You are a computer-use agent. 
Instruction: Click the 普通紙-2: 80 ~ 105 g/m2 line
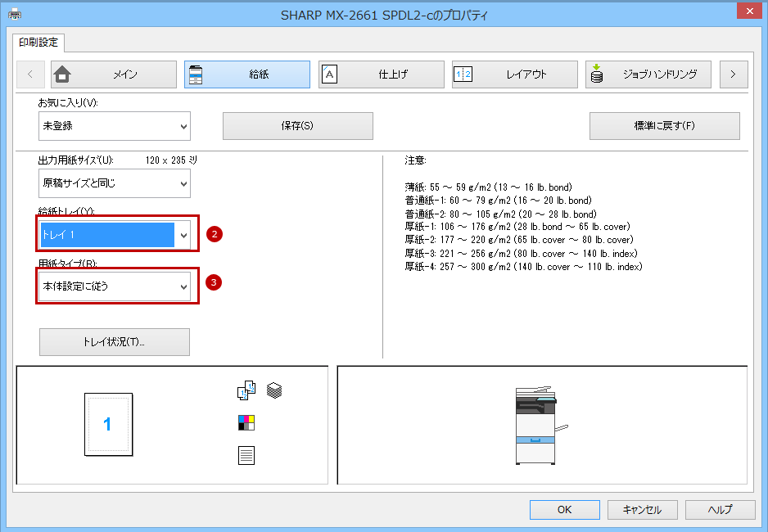point(500,214)
